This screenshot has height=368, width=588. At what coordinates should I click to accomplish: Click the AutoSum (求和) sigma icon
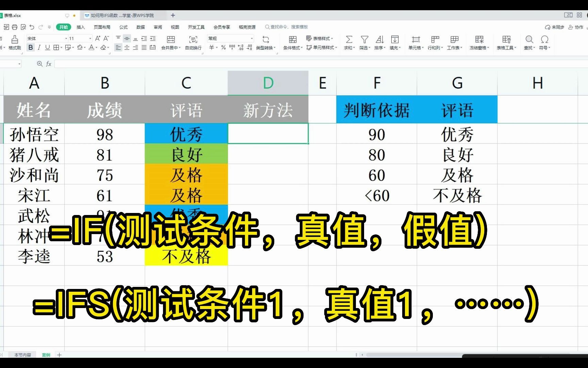pos(349,39)
